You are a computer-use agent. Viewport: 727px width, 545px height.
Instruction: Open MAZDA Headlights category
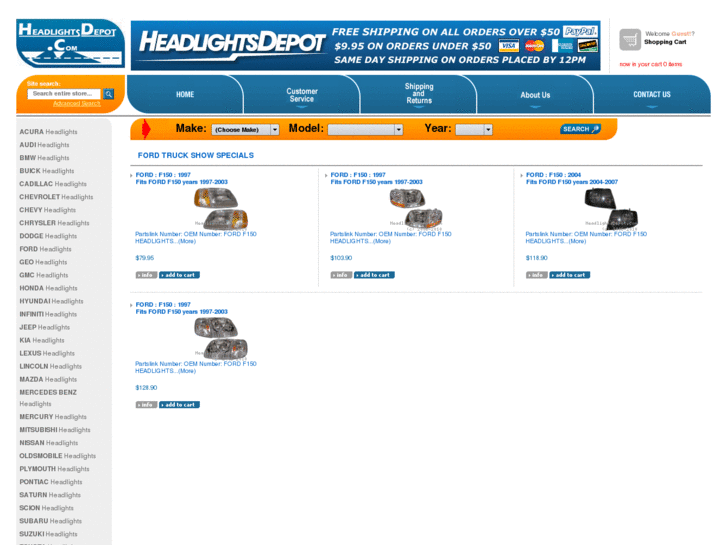pyautogui.click(x=48, y=379)
